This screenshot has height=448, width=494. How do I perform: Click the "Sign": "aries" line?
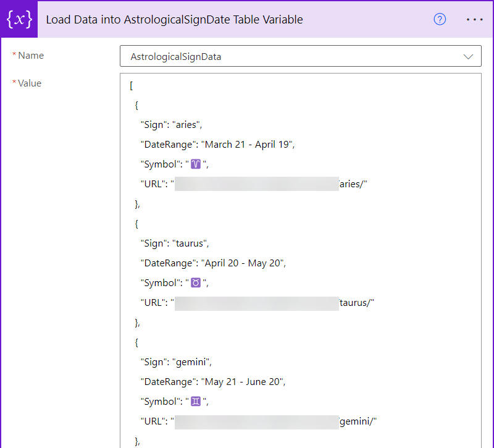(x=171, y=125)
